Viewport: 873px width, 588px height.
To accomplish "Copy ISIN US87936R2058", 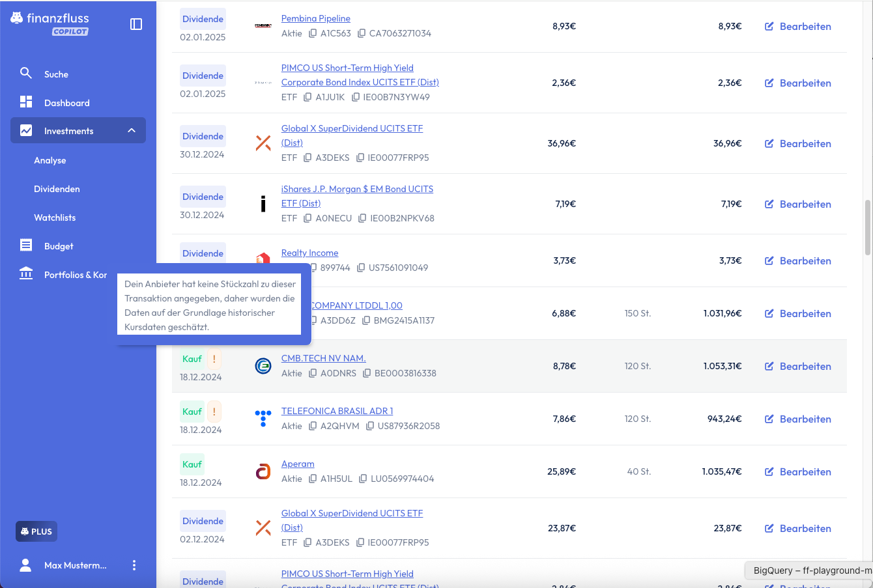I will point(370,426).
